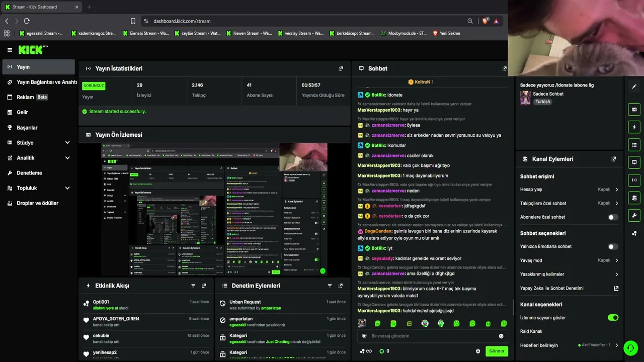The width and height of the screenshot is (644, 362).
Task: Open Raid Kanalı option
Action: coord(531,332)
